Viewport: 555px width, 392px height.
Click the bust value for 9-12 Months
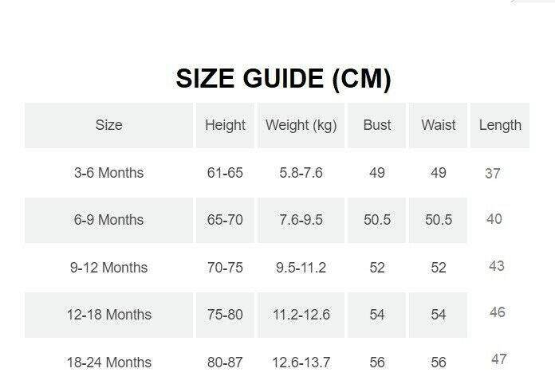click(377, 268)
